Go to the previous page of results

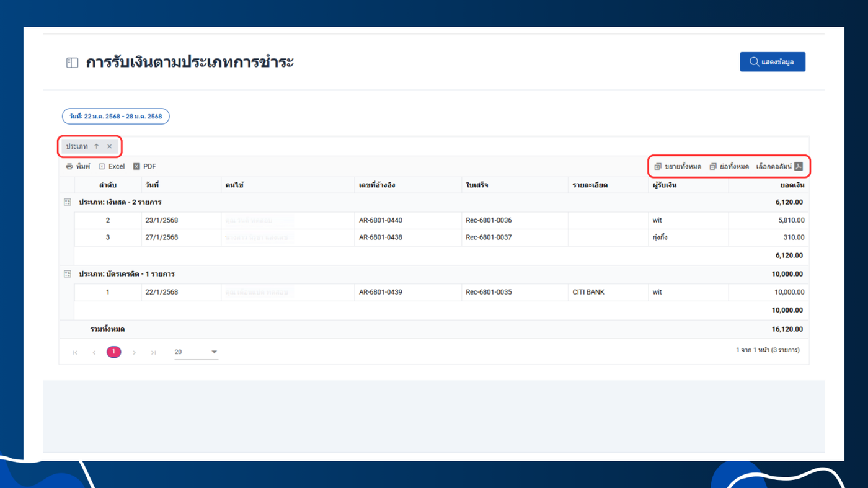[x=94, y=352]
